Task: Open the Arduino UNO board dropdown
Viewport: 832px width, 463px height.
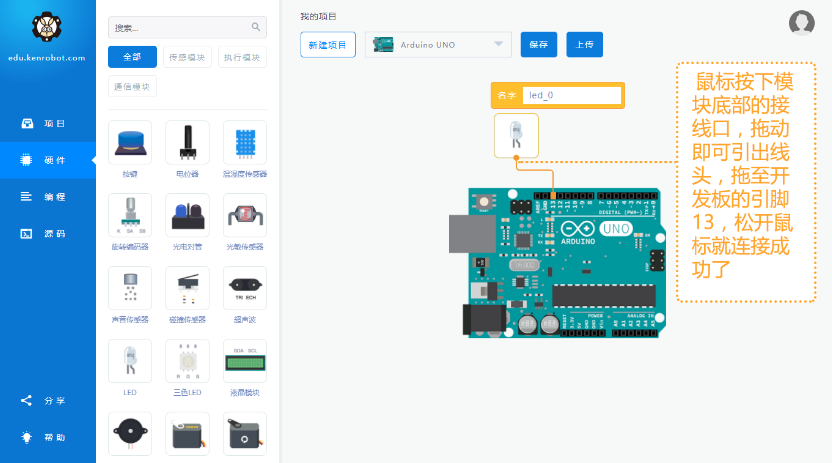Action: point(498,44)
